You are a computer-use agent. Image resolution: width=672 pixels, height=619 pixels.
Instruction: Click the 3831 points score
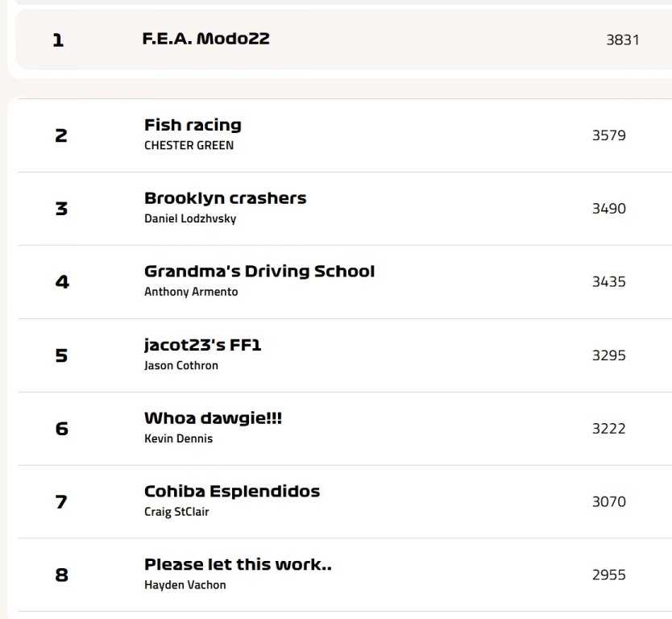pos(622,39)
